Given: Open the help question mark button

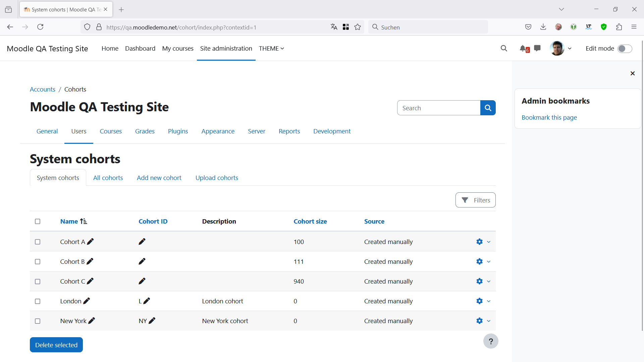Looking at the screenshot, I should tap(491, 341).
